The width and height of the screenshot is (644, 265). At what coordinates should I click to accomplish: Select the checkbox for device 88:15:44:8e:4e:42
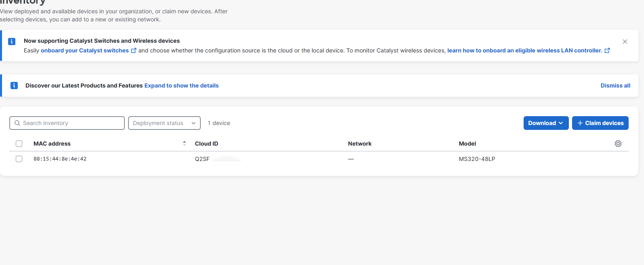[19, 159]
